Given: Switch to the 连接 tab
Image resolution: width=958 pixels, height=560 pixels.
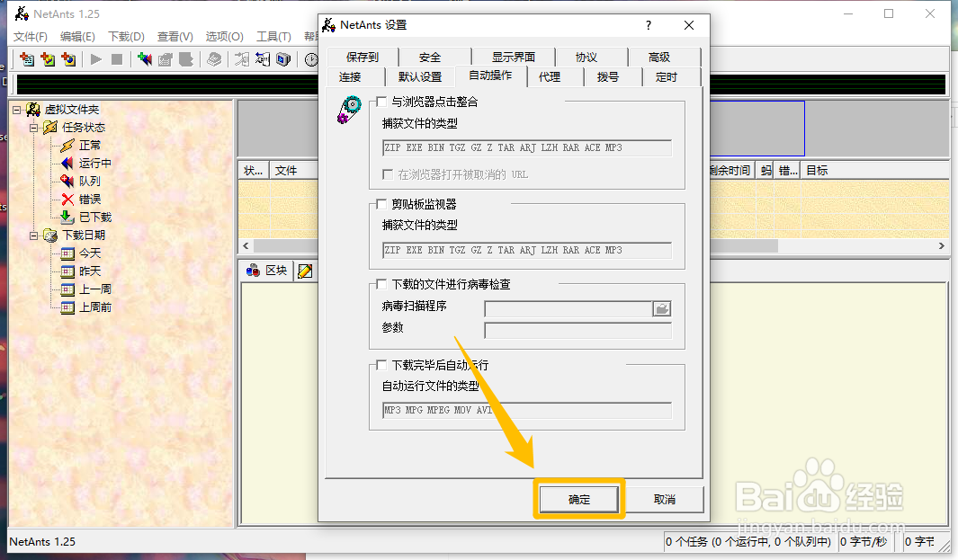Looking at the screenshot, I should 350,77.
